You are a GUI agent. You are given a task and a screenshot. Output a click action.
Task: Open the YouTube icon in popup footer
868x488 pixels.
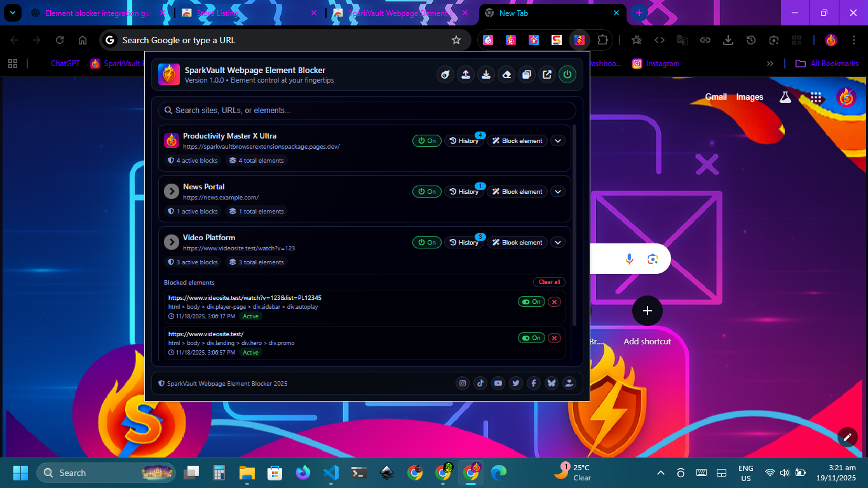pyautogui.click(x=498, y=383)
